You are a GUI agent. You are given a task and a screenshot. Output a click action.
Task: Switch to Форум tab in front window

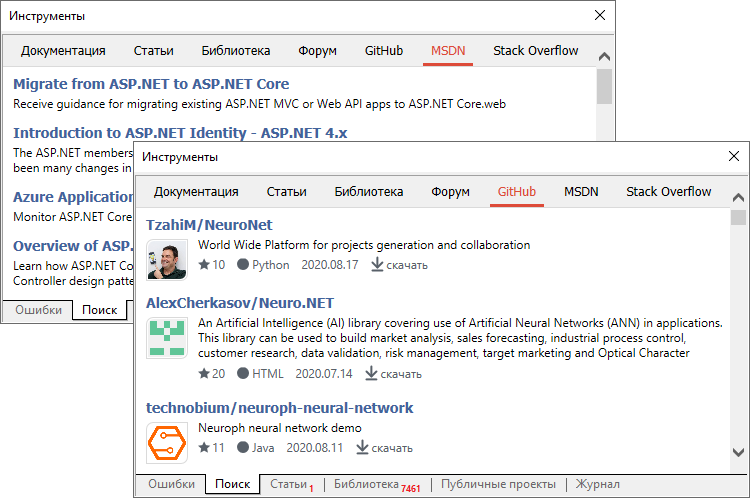(x=450, y=191)
